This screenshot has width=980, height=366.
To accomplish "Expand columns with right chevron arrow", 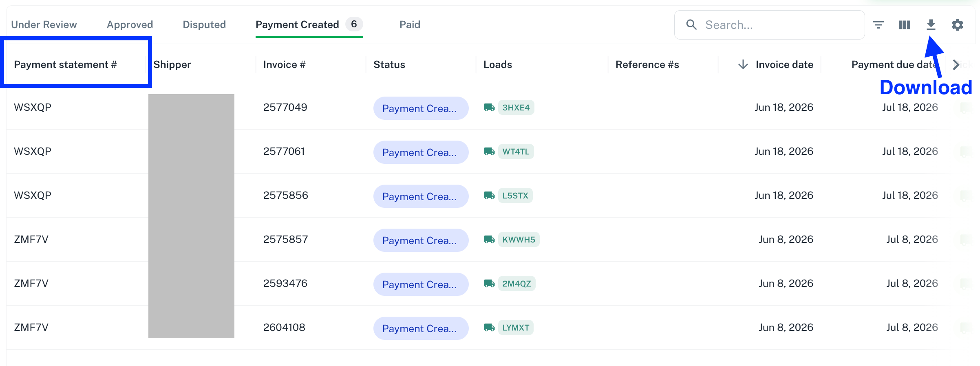I will point(956,64).
